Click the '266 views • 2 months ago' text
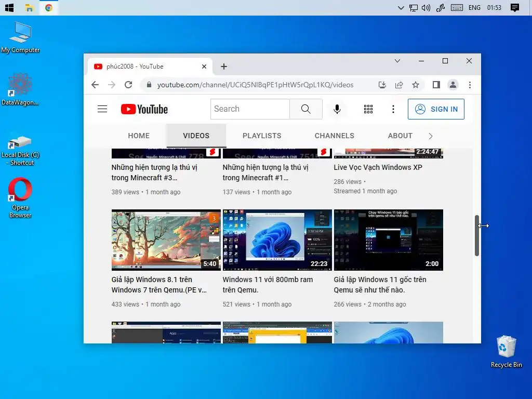Image resolution: width=532 pixels, height=399 pixels. click(x=370, y=304)
